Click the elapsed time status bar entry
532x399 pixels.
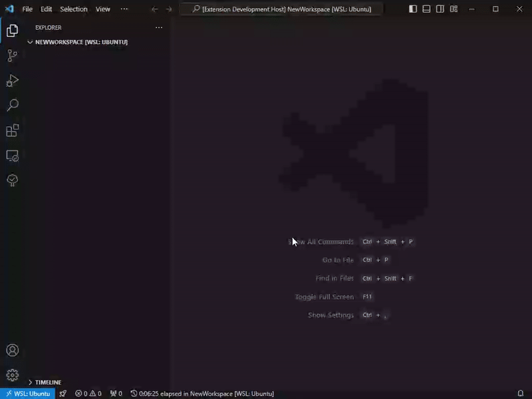point(202,394)
